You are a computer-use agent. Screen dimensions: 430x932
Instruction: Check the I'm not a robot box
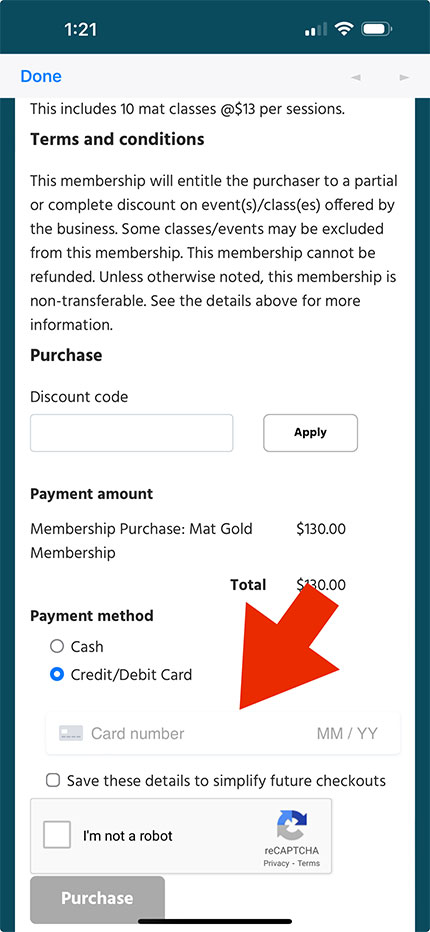click(57, 835)
